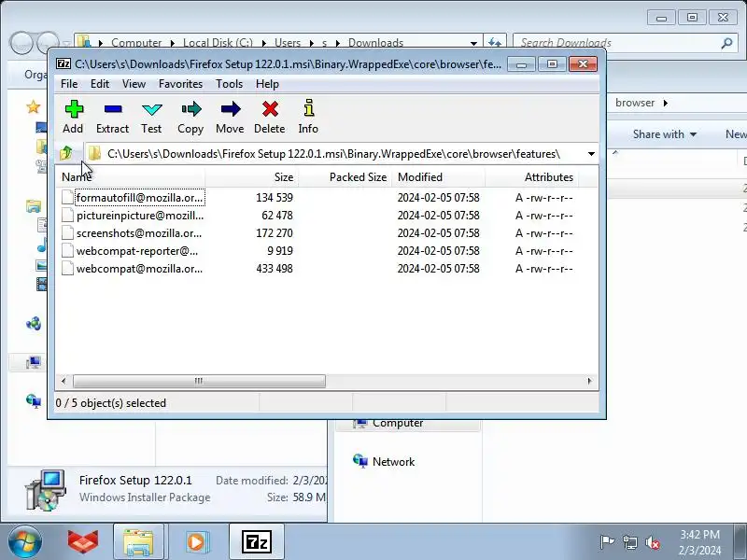Sort by the Modified column header
The image size is (747, 560).
438,177
